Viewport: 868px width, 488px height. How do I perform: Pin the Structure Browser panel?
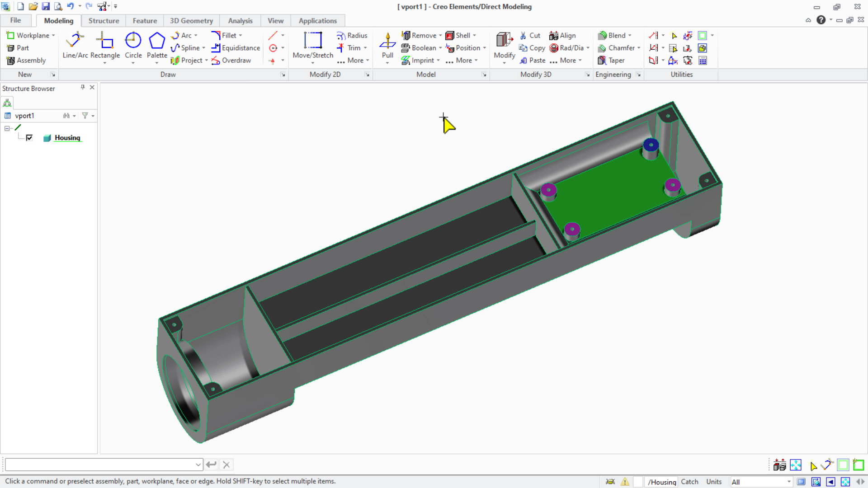pyautogui.click(x=83, y=87)
